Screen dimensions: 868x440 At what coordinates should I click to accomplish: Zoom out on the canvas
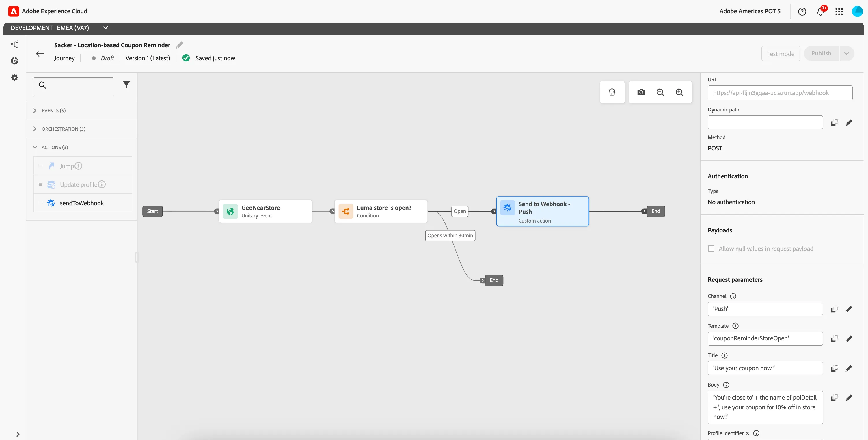click(660, 92)
